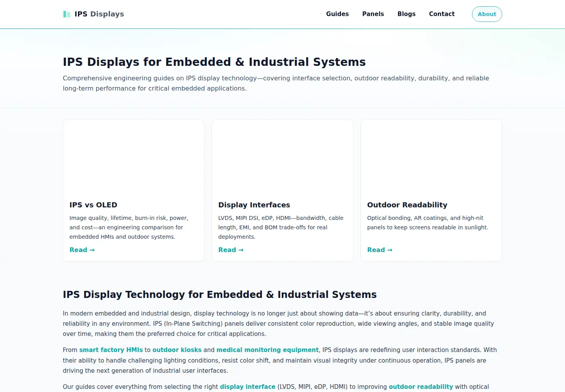Open the outdoor readability inline link
This screenshot has width=565, height=392.
point(421,387)
